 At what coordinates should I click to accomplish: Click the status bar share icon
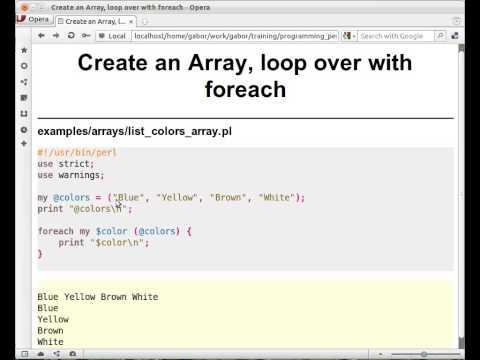point(57,354)
